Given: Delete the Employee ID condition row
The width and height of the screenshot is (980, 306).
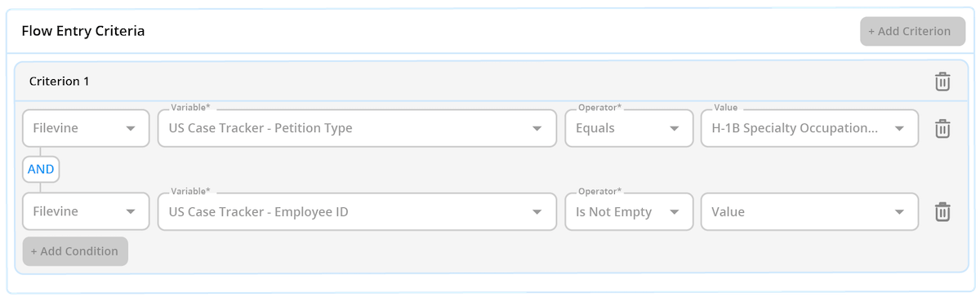Looking at the screenshot, I should click(942, 211).
